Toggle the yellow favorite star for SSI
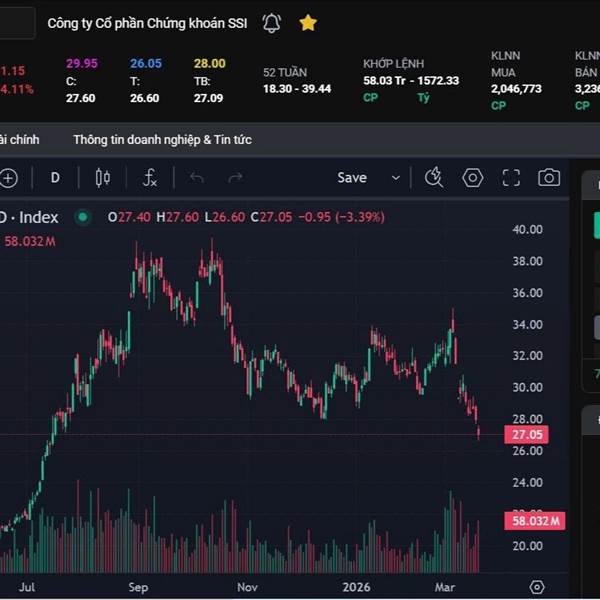 [x=308, y=23]
